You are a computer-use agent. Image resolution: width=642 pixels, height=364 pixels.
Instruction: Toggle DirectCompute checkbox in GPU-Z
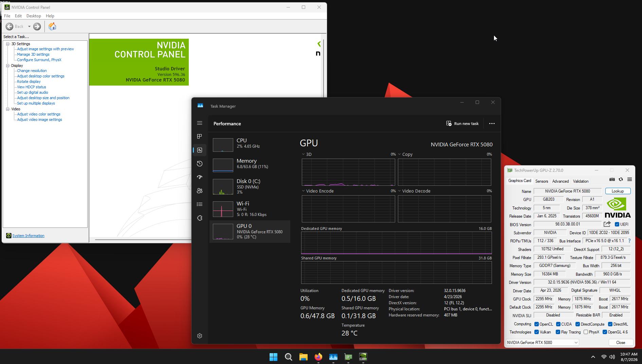click(577, 324)
